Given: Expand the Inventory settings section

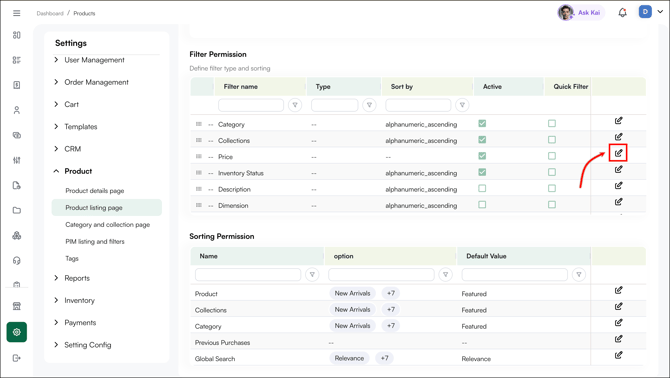Looking at the screenshot, I should pos(74,300).
